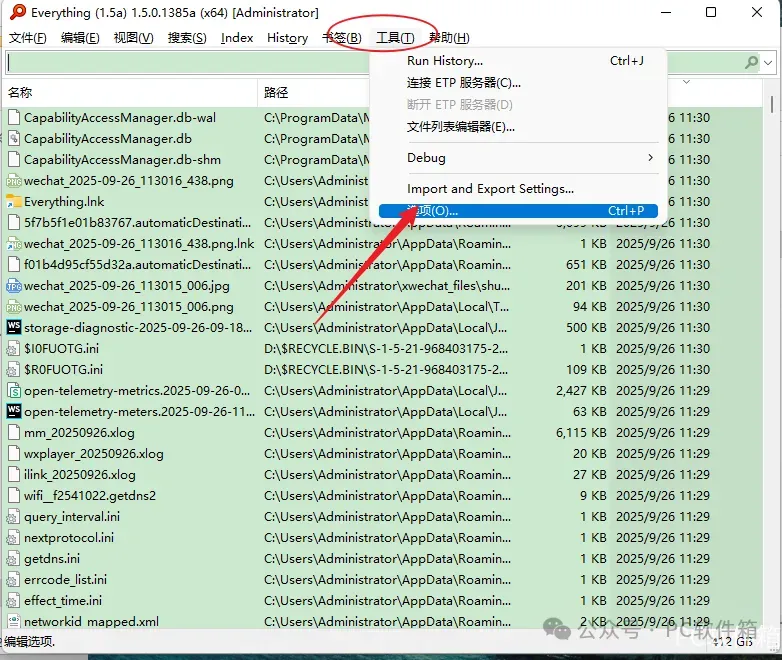This screenshot has width=782, height=660.
Task: Choose Run History... from Tools menu
Action: [x=518, y=61]
